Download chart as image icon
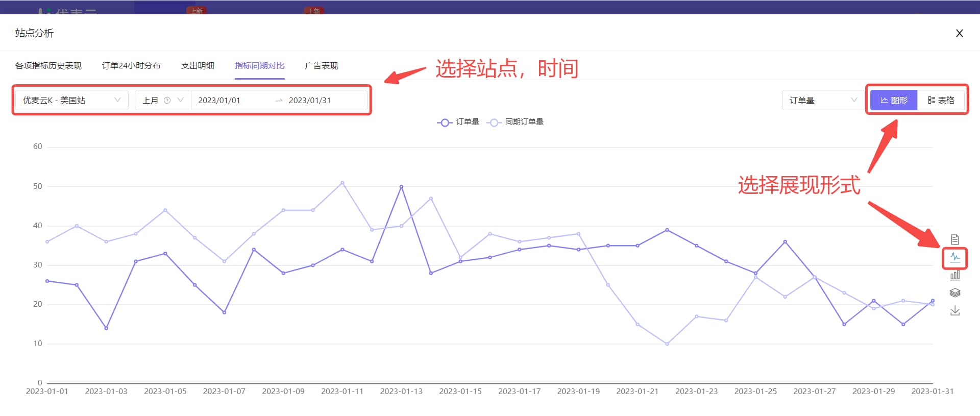The image size is (980, 416). tap(955, 310)
